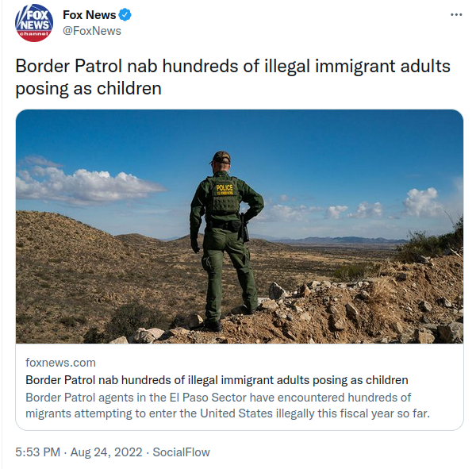The height and width of the screenshot is (469, 476).
Task: Click the El Paso Sector card description
Action: 228,406
